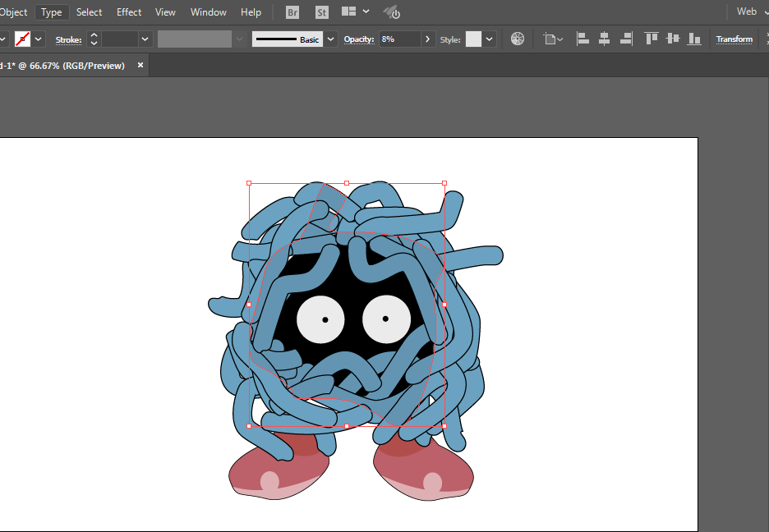The image size is (769, 532).
Task: Click the Horizontal Align Center icon
Action: click(x=604, y=39)
